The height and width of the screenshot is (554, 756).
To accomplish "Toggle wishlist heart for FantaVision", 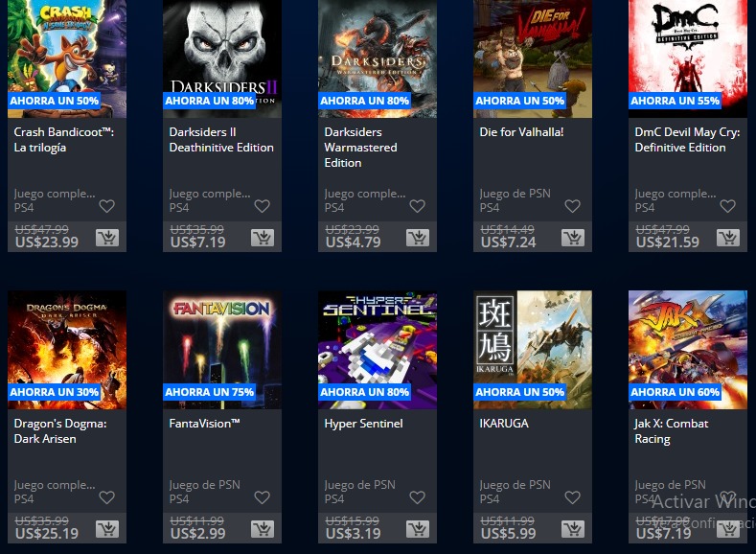I will coord(263,497).
